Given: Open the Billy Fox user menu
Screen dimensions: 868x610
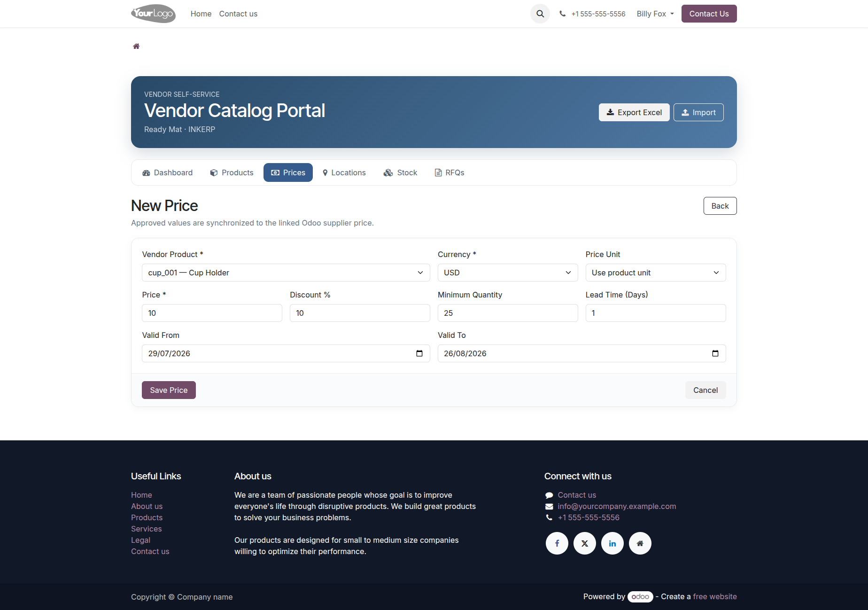Looking at the screenshot, I should pos(655,14).
